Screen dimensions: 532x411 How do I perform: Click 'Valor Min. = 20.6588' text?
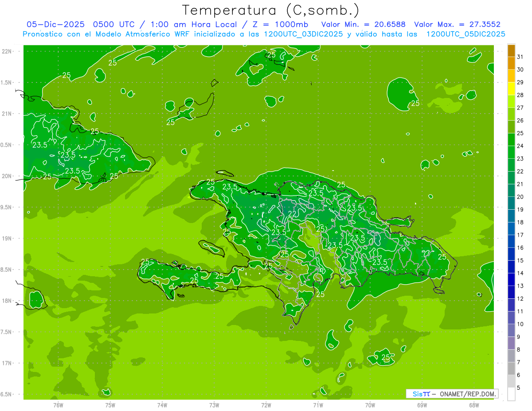[x=364, y=24]
